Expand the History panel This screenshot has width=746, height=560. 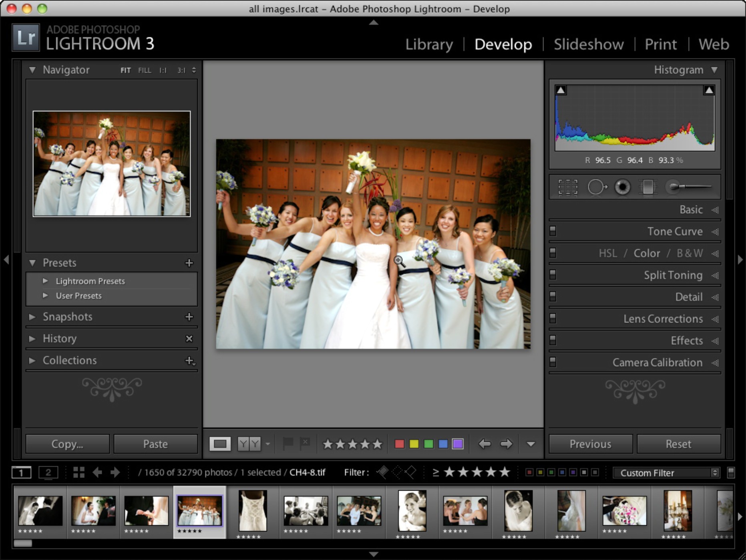tap(32, 339)
